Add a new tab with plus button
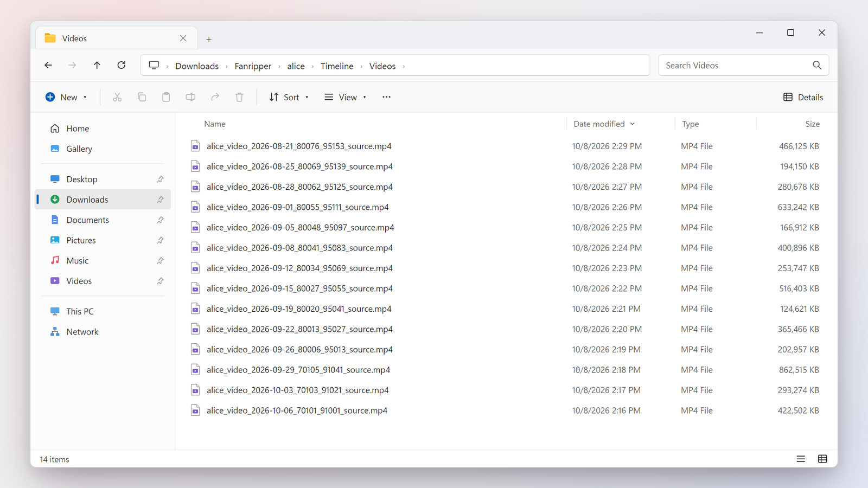Viewport: 868px width, 488px height. pos(209,39)
